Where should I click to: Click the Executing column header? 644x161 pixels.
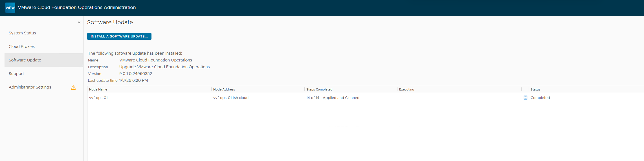pos(406,89)
